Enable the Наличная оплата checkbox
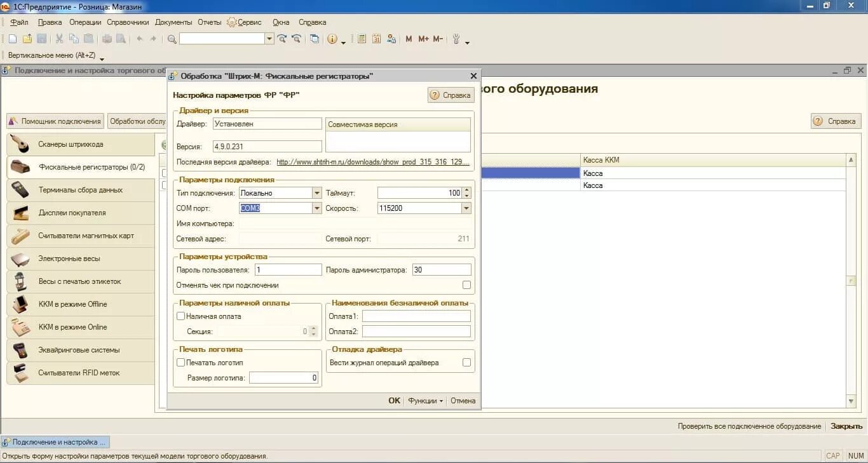Image resolution: width=868 pixels, height=463 pixels. point(180,316)
